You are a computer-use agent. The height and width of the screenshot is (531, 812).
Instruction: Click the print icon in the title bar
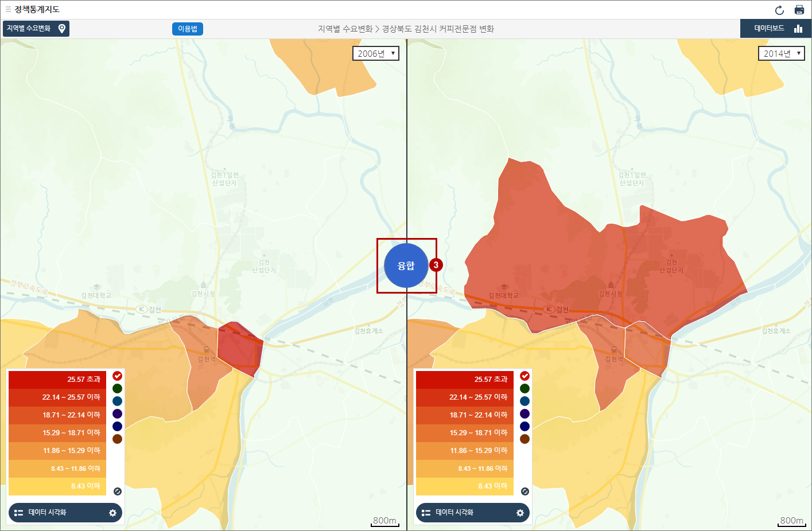(799, 10)
